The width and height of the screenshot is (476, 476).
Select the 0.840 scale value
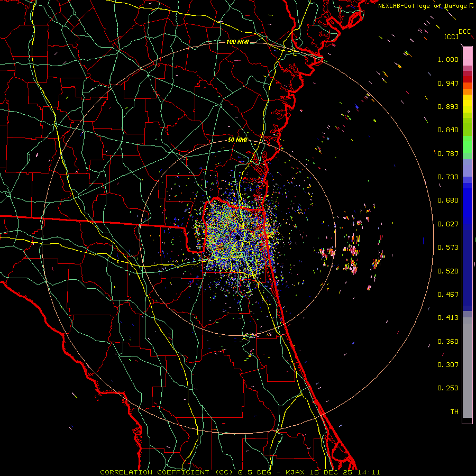pyautogui.click(x=448, y=130)
